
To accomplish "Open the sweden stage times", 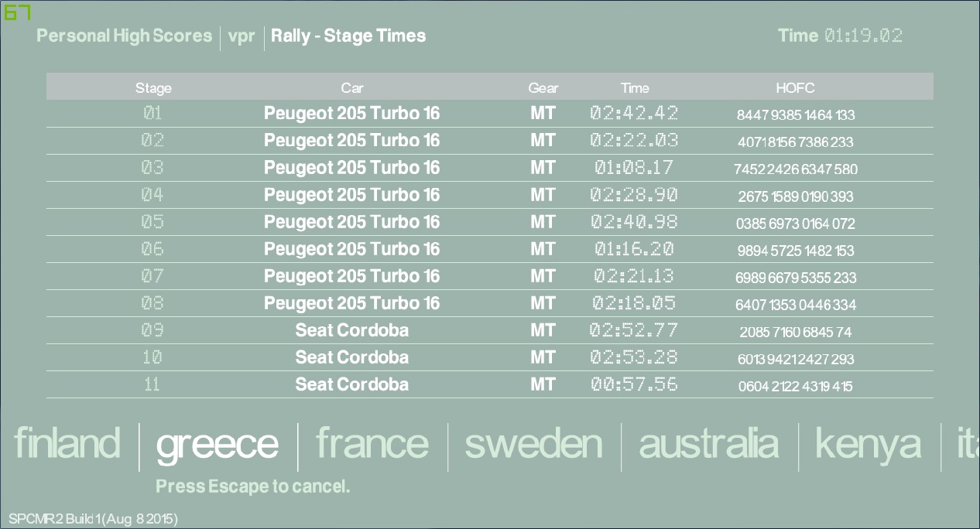I will tap(533, 444).
